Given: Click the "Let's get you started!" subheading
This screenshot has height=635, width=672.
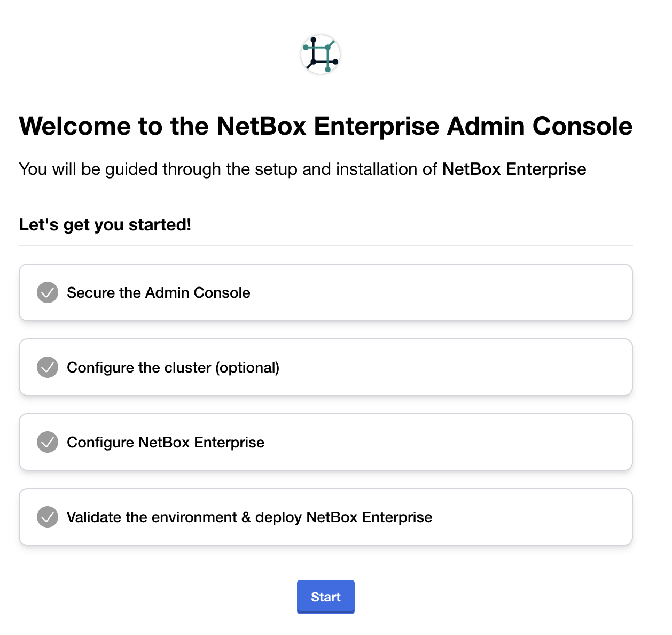Looking at the screenshot, I should coord(105,224).
